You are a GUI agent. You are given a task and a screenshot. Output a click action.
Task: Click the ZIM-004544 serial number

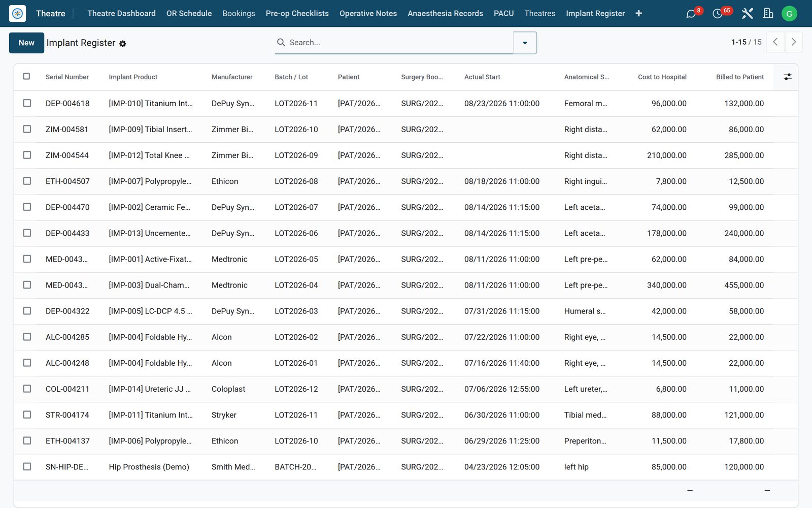point(67,155)
